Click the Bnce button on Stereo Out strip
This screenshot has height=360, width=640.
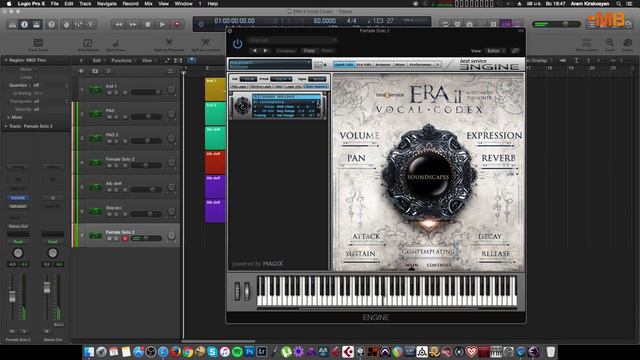[x=58, y=324]
